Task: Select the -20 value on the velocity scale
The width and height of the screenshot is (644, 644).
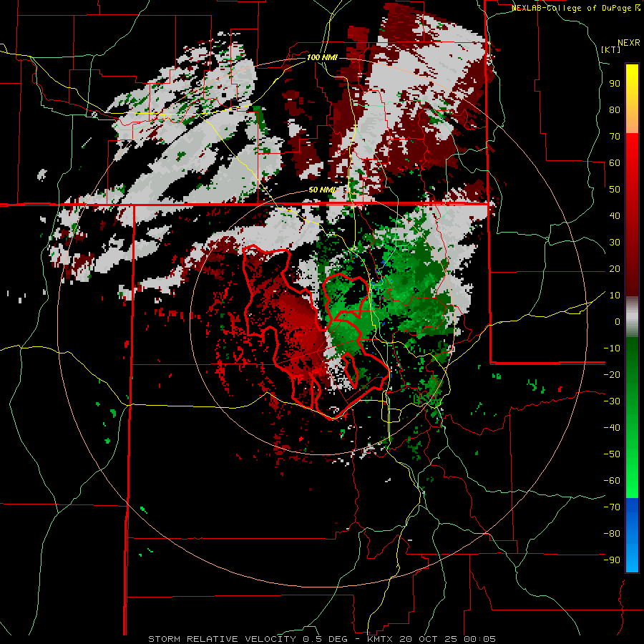Action: pos(612,374)
